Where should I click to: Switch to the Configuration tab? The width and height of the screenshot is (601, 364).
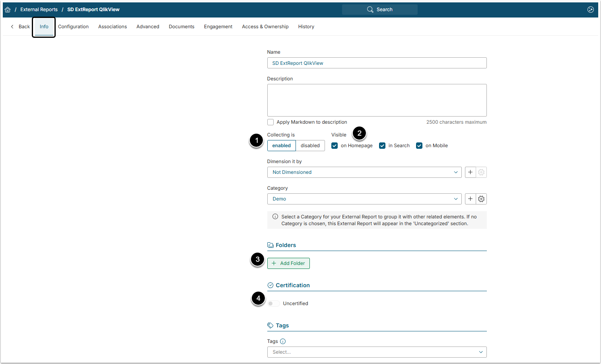tap(73, 27)
